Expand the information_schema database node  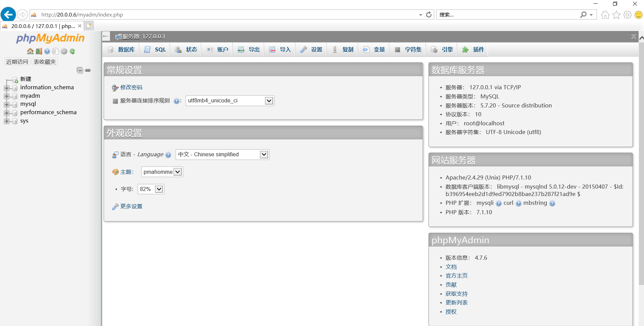(x=6, y=88)
